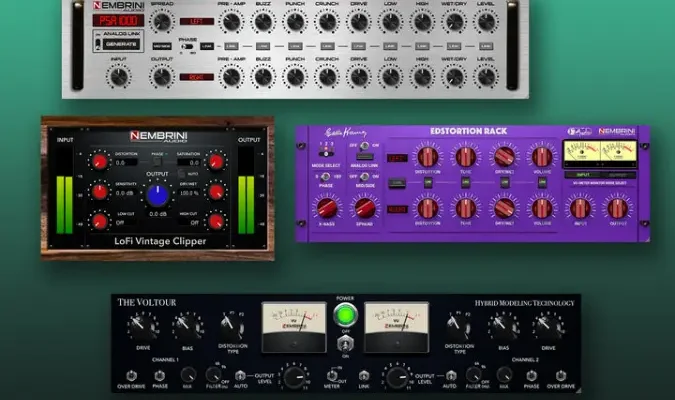Toggle the Channel 1 Over Drive switch on Voltour

pyautogui.click(x=129, y=374)
